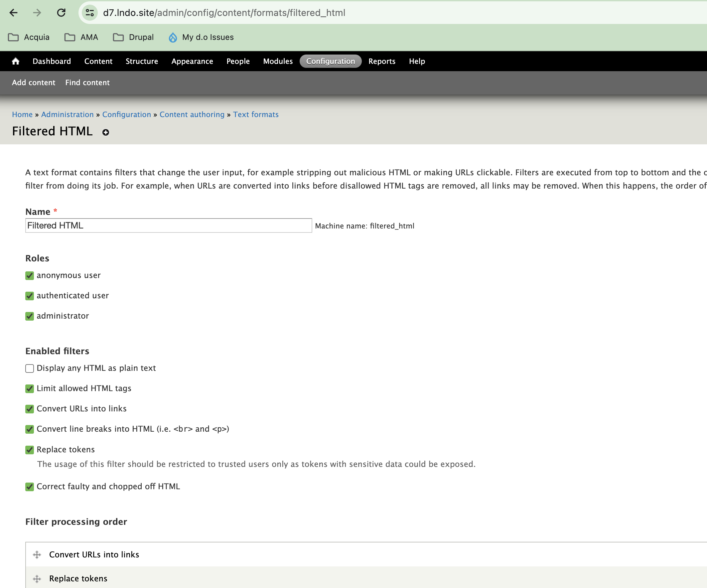Open the contextual gear icon beside Filtered HTML title
Image resolution: width=707 pixels, height=588 pixels.
pyautogui.click(x=105, y=132)
